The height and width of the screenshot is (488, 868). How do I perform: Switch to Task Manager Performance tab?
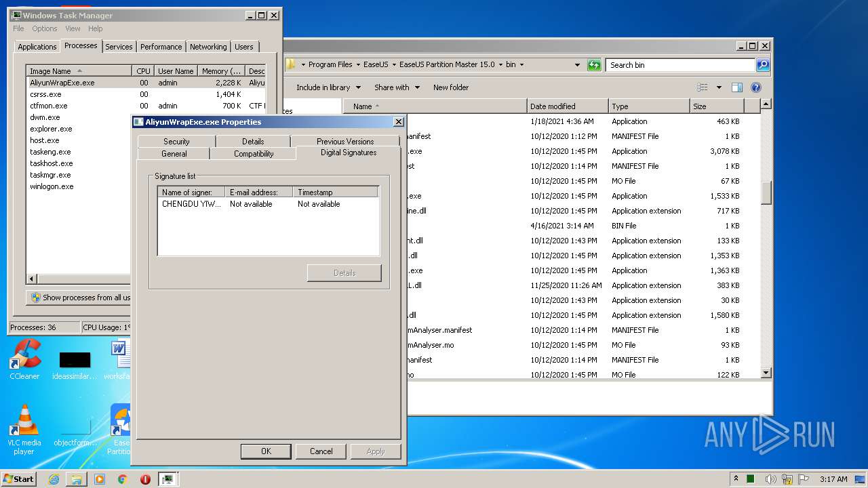tap(161, 47)
